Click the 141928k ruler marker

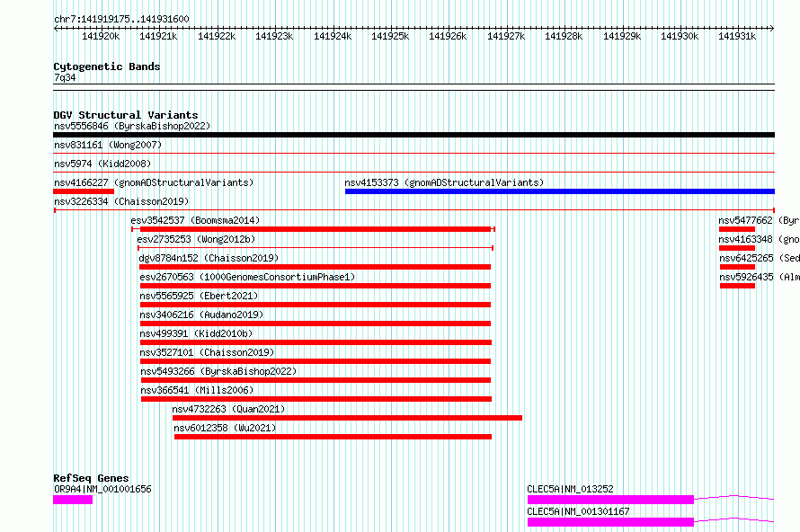564,36
